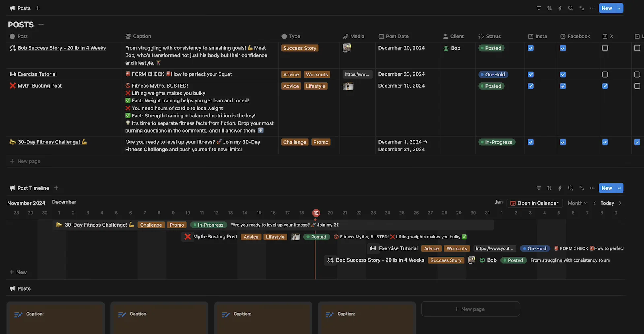Open Posted status for Myth-Busting Post
Image resolution: width=644 pixels, height=334 pixels.
pyautogui.click(x=491, y=86)
